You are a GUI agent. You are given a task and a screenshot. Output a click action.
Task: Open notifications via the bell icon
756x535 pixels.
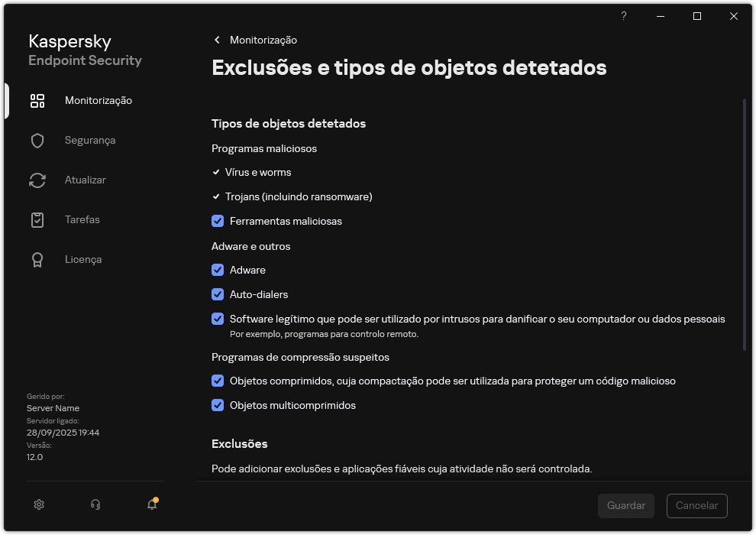(151, 505)
